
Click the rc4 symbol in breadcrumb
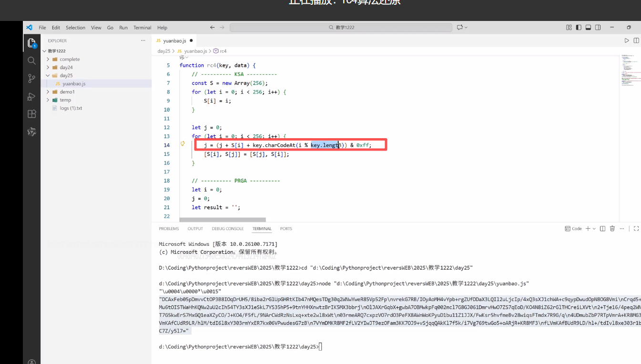220,51
